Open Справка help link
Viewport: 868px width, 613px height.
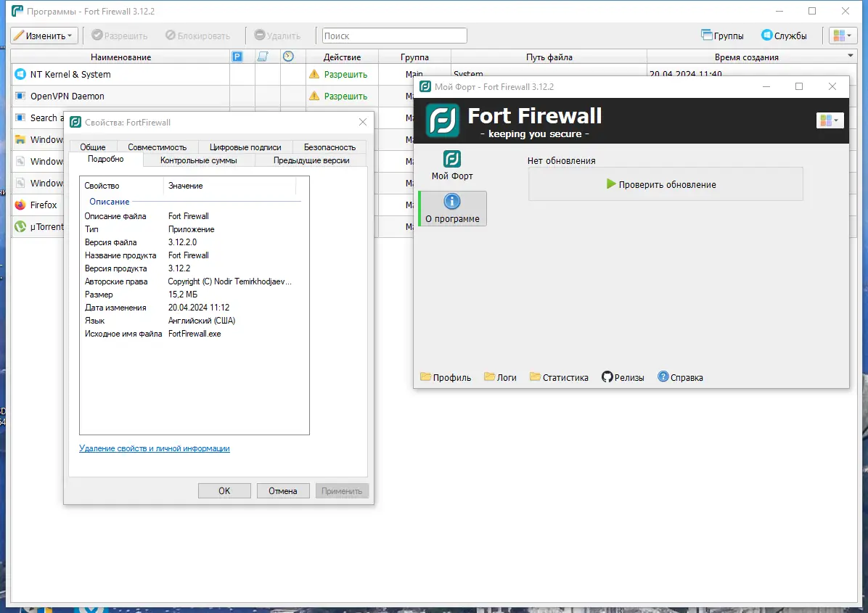click(680, 377)
